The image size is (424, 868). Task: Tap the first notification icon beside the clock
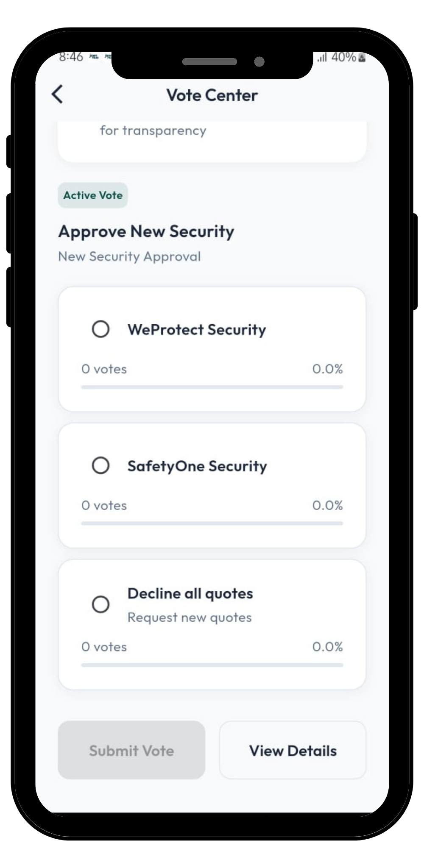94,57
